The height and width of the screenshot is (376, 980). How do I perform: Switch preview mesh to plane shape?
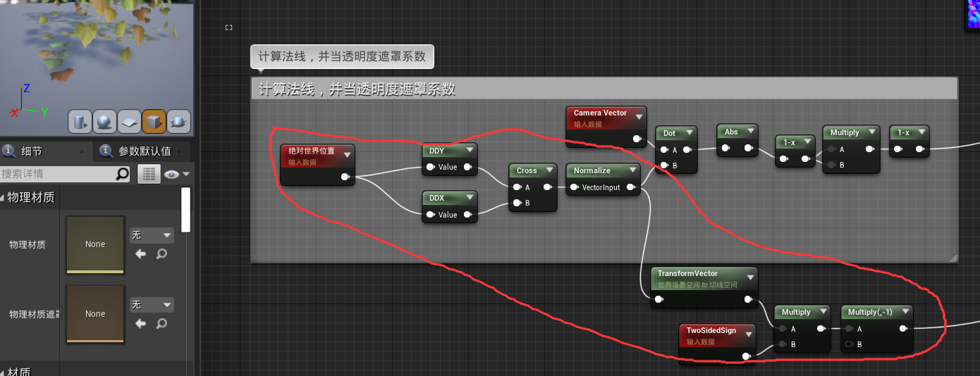pyautogui.click(x=129, y=122)
